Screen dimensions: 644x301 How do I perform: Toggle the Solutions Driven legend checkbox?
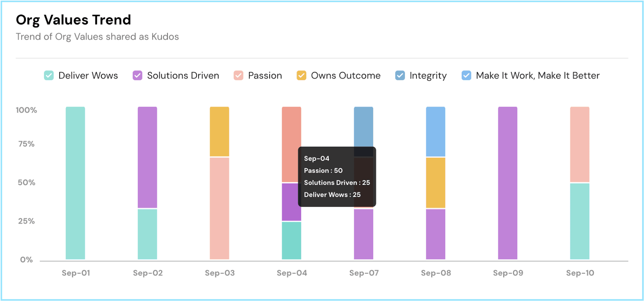(x=138, y=76)
